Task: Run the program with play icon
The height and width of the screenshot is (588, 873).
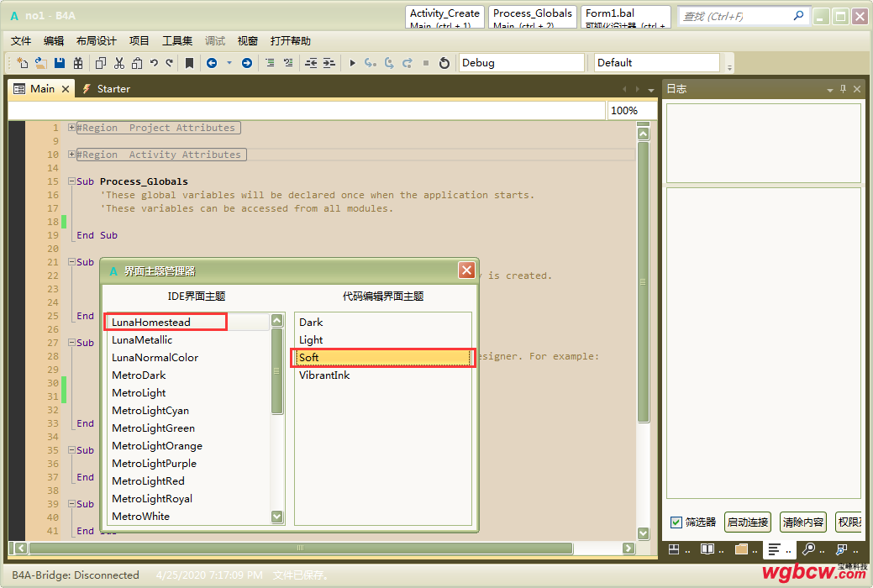Action: coord(352,63)
